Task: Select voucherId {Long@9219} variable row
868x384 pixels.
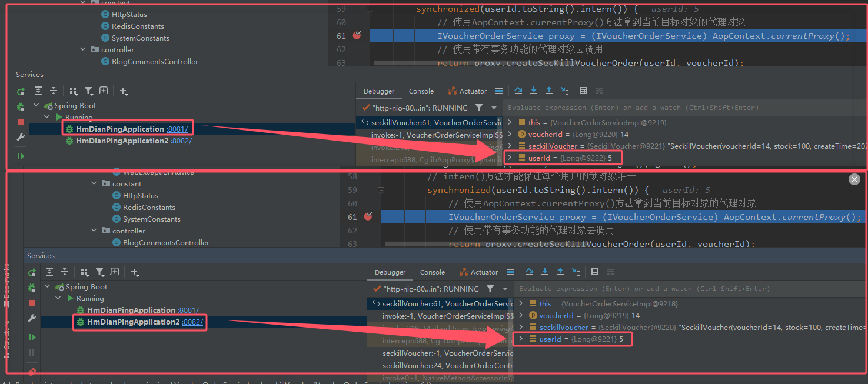Action: [x=691, y=315]
